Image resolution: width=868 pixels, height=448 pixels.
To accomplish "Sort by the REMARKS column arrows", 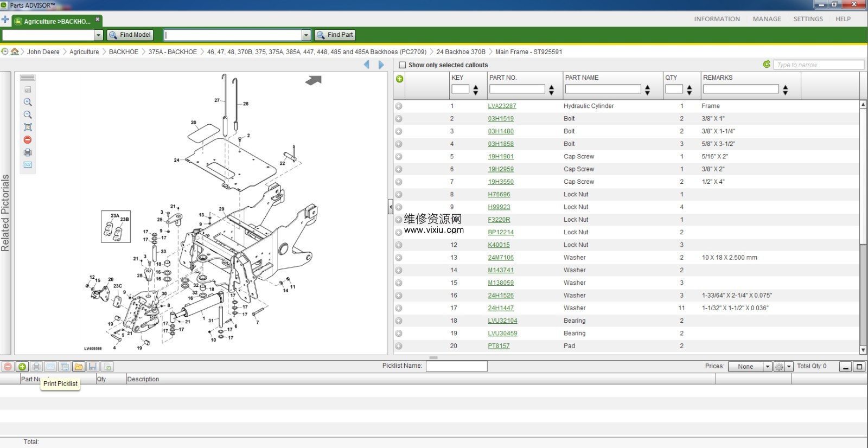I will pyautogui.click(x=785, y=90).
